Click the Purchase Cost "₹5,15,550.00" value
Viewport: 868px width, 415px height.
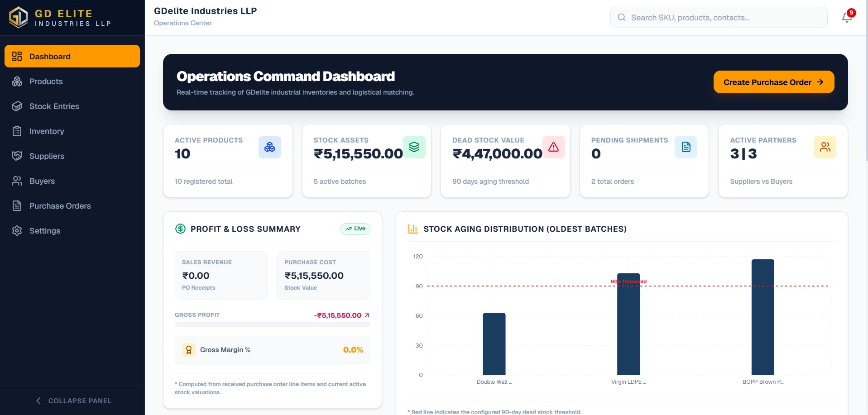[x=314, y=275]
